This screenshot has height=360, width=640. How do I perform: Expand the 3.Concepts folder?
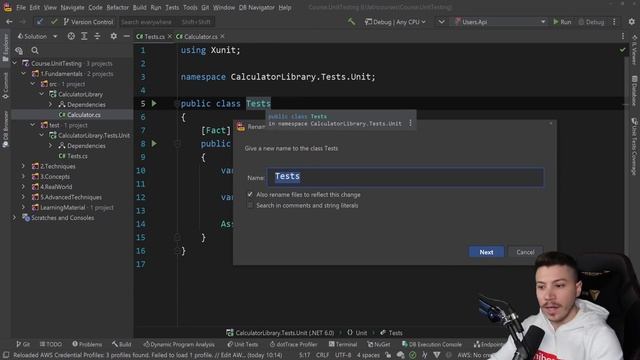[24, 176]
